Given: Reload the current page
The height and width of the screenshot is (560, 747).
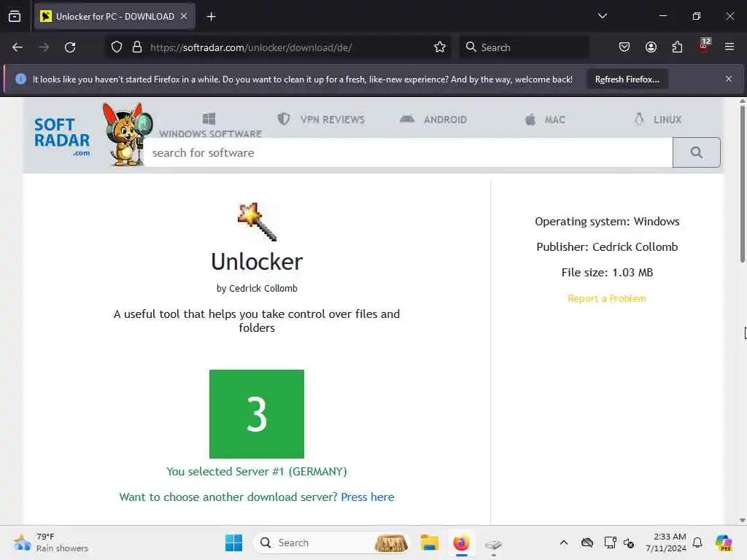Looking at the screenshot, I should point(70,47).
